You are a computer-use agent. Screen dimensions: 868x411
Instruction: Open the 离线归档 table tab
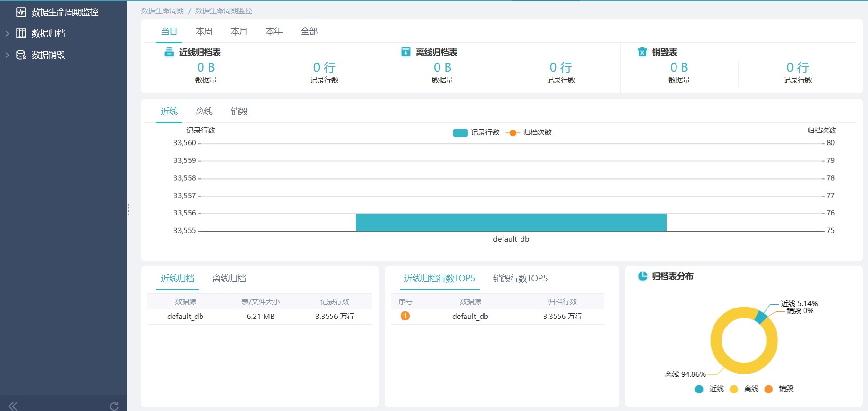[229, 279]
